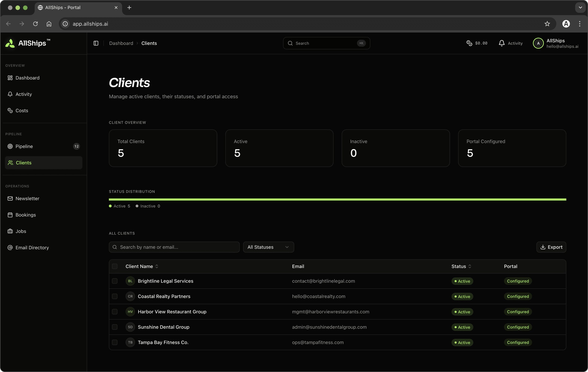Click the costs coin icon showing $0.00
Screen dimensions: 588x372
[469, 43]
